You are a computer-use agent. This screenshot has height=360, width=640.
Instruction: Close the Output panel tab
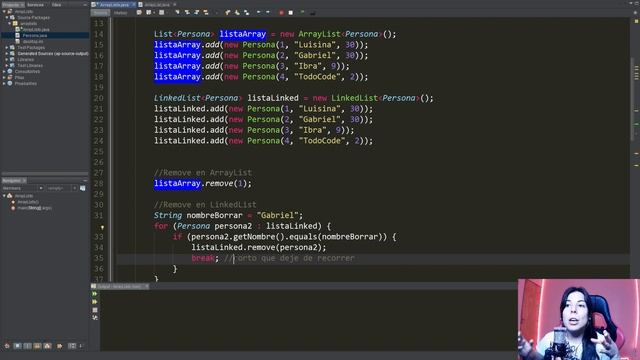(x=147, y=287)
